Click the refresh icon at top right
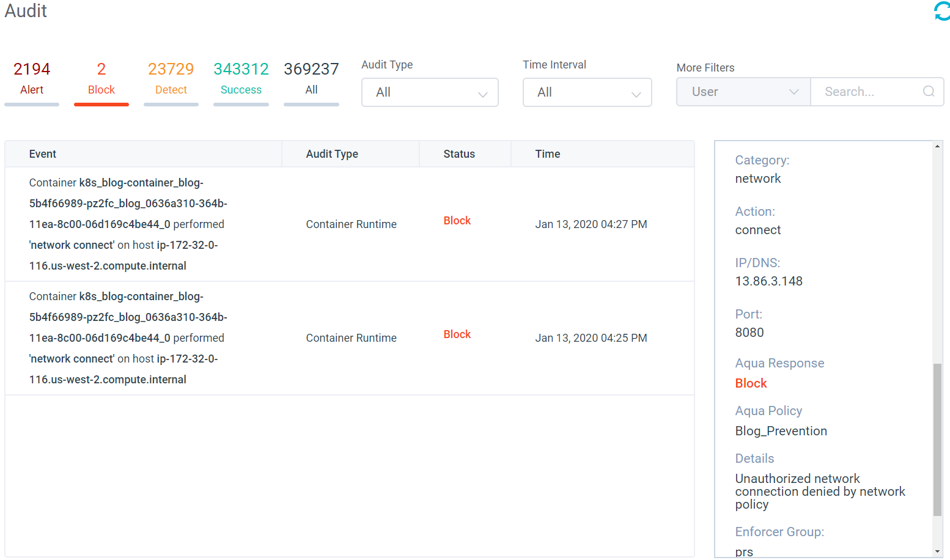 [x=941, y=11]
